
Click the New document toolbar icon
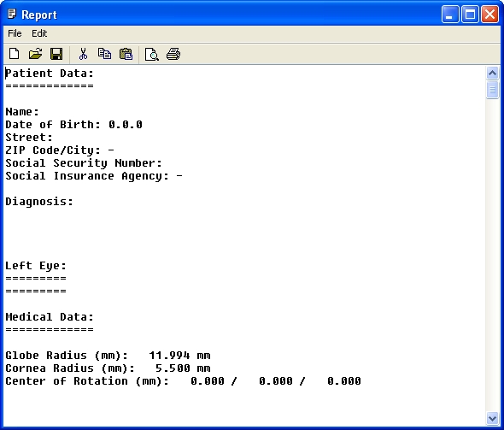14,54
